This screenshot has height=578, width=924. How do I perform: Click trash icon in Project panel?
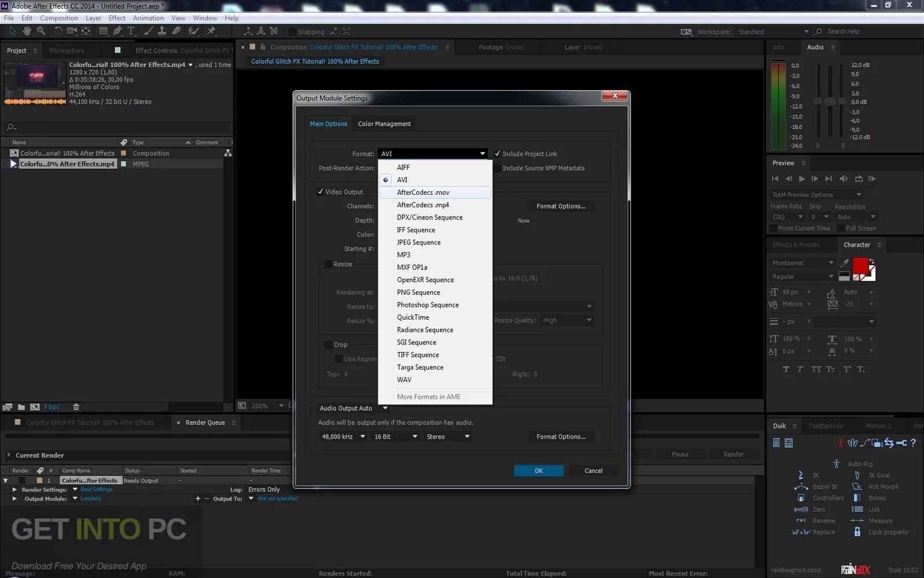coord(76,407)
